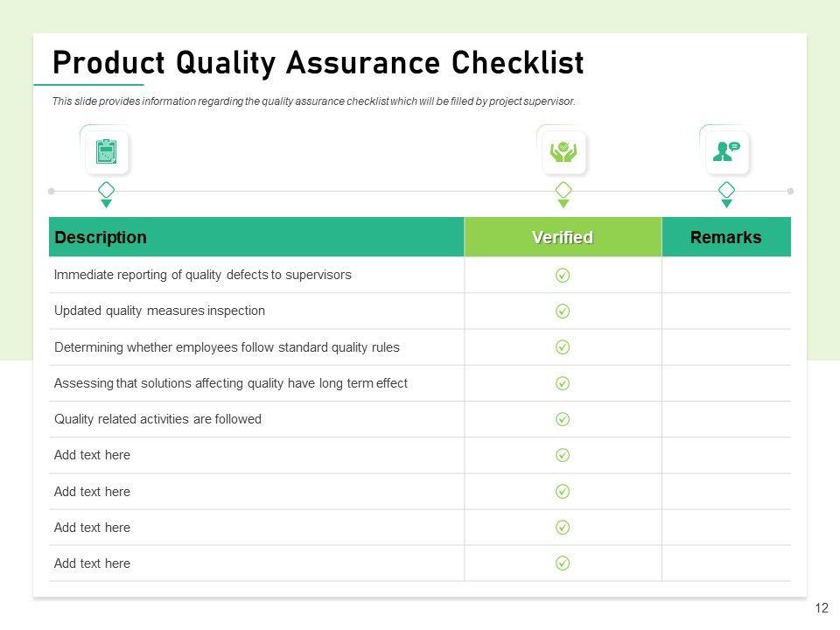Toggle check for long term effect row
This screenshot has width=840, height=630.
[563, 383]
